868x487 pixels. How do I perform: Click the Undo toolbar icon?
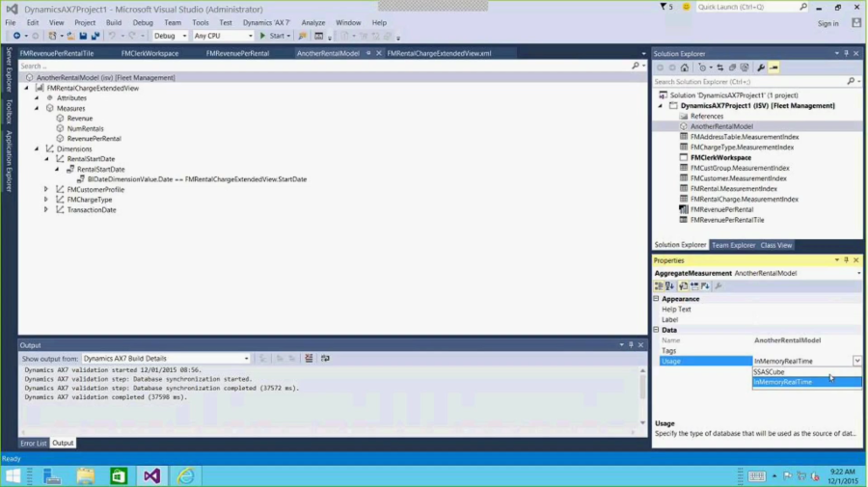[x=112, y=36]
